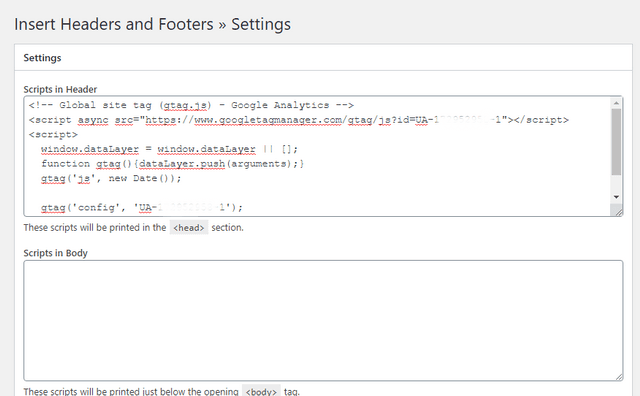The height and width of the screenshot is (396, 640).
Task: Click the opening <script> line in the code
Action: [53, 135]
